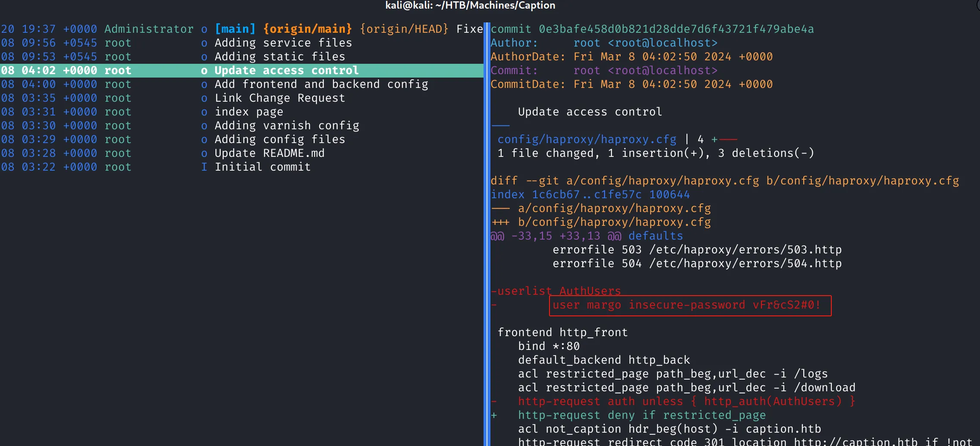Click config/haproxy/haproxy.cfg in the diffstat
This screenshot has width=980, height=446.
click(587, 139)
